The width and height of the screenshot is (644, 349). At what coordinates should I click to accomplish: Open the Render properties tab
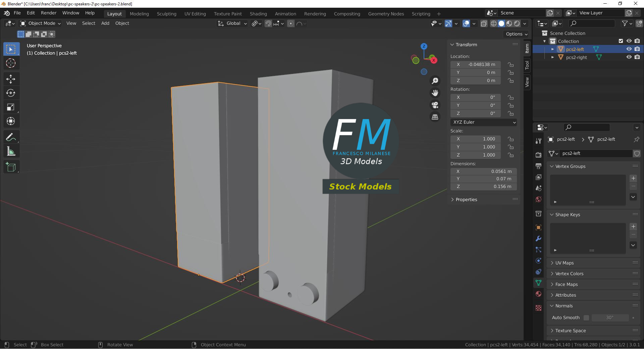coord(538,155)
